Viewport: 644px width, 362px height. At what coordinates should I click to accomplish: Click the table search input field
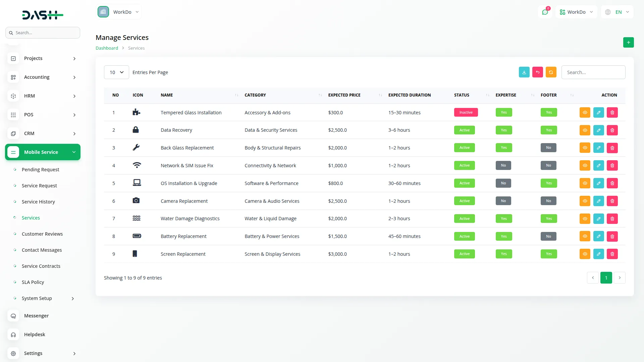[x=593, y=72]
